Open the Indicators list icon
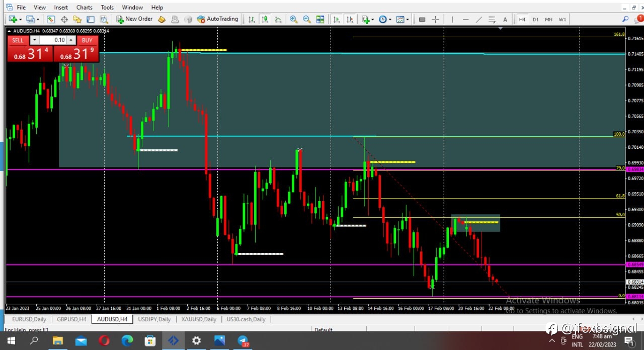 click(366, 19)
